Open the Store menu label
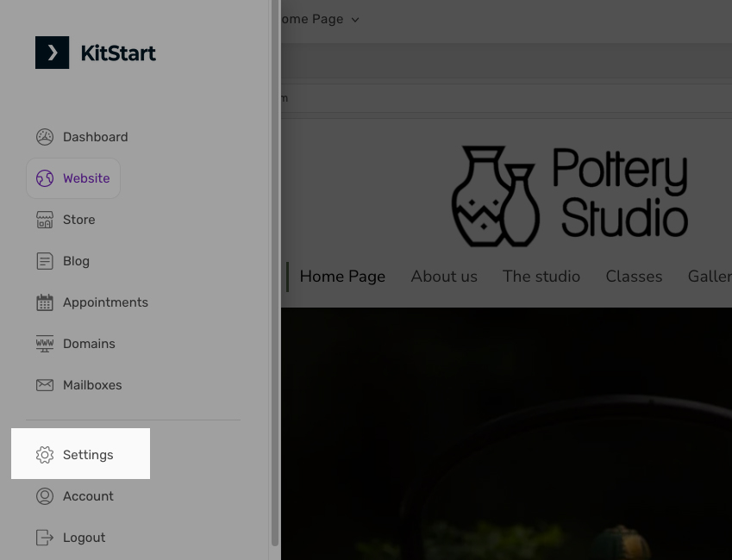The image size is (732, 560). 79,220
